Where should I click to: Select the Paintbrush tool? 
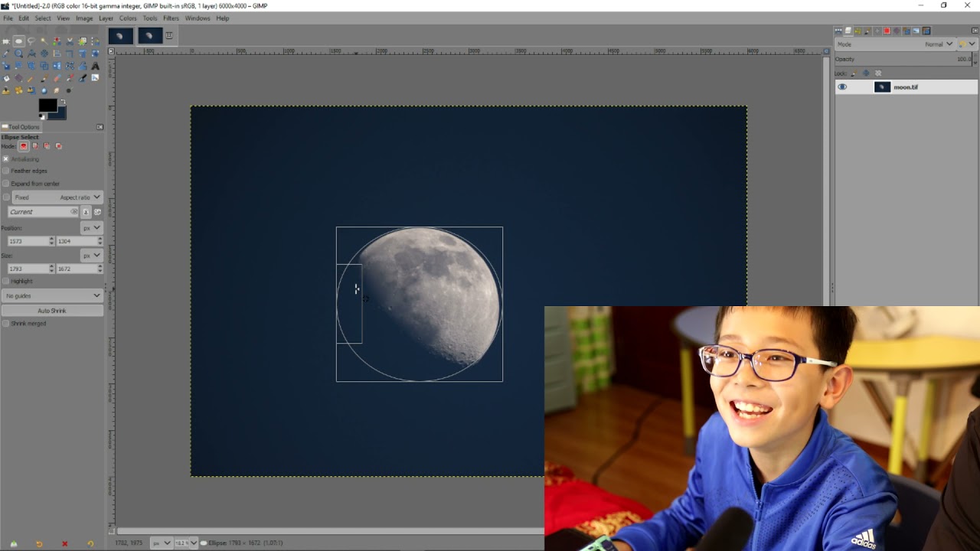coord(44,78)
